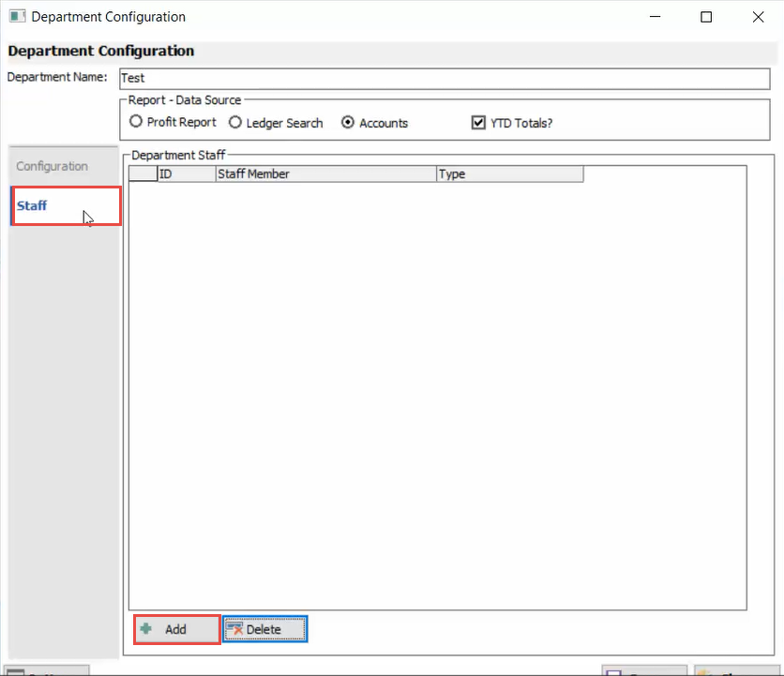Choose the Ledger Search radio option

pos(235,123)
